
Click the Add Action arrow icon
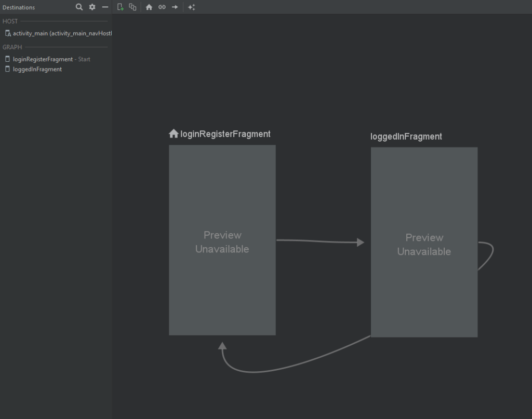point(175,7)
